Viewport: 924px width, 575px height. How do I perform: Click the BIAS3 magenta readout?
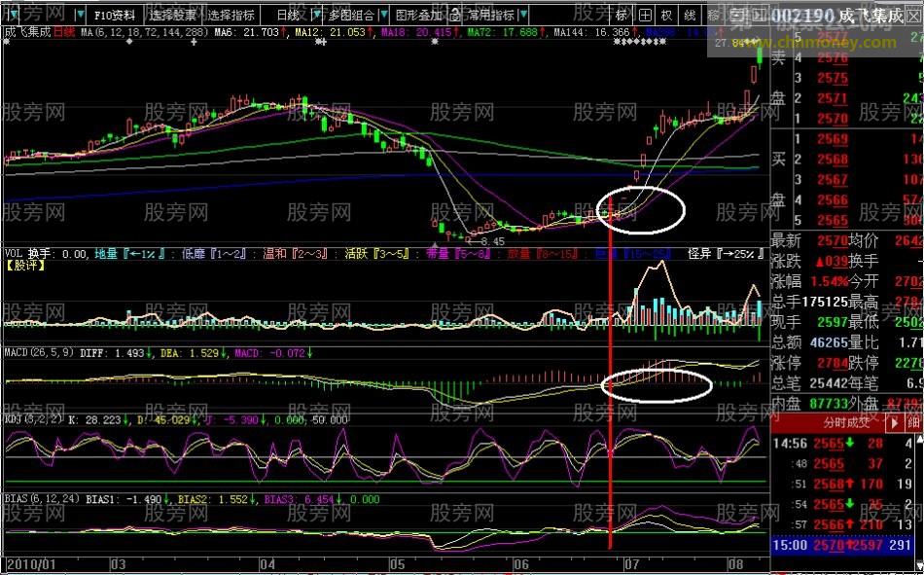pos(299,499)
